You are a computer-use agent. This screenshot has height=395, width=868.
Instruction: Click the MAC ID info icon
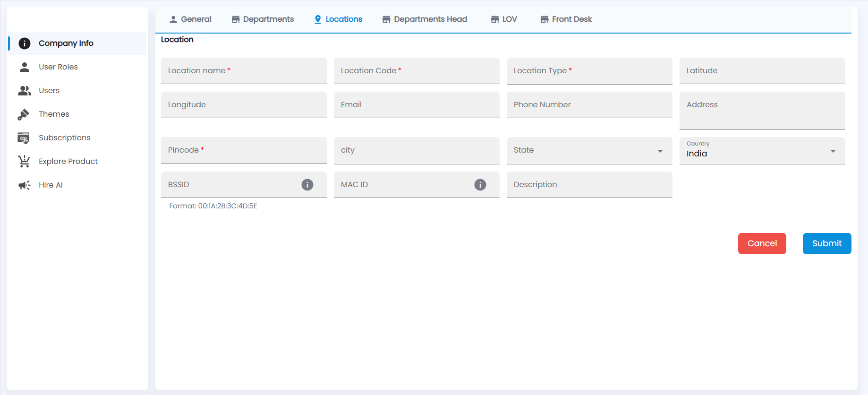pos(480,185)
